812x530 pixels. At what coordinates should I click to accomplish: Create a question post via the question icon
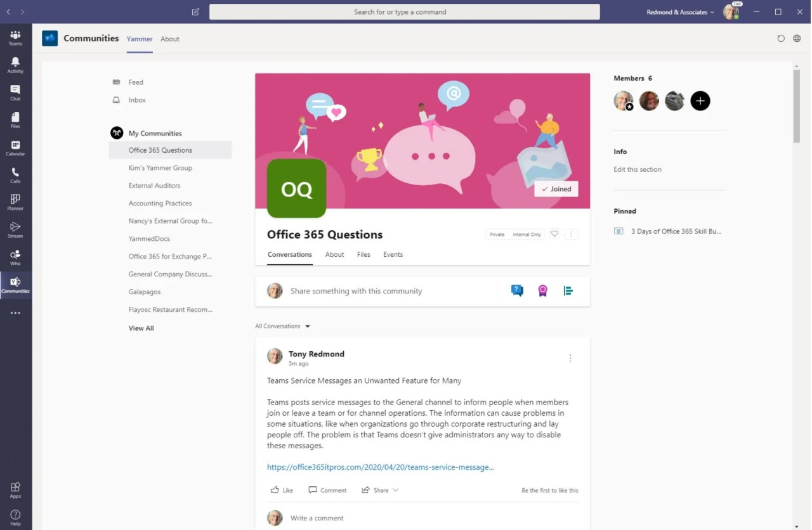click(x=517, y=290)
